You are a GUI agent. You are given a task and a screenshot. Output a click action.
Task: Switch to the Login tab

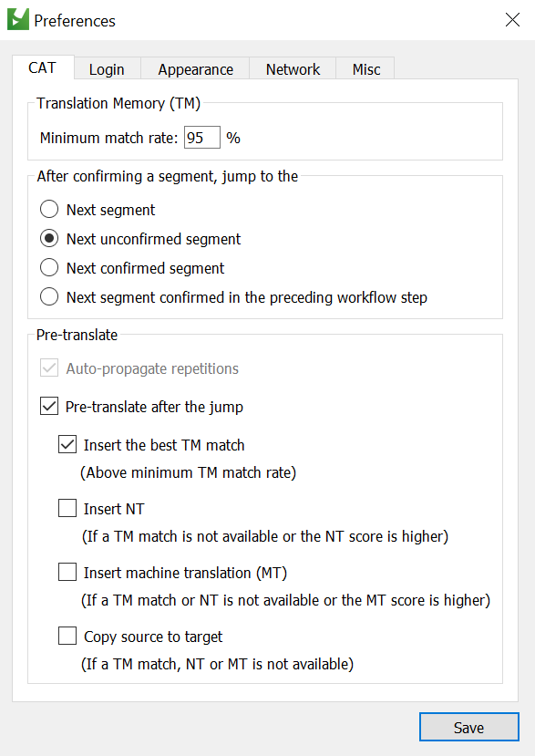107,69
